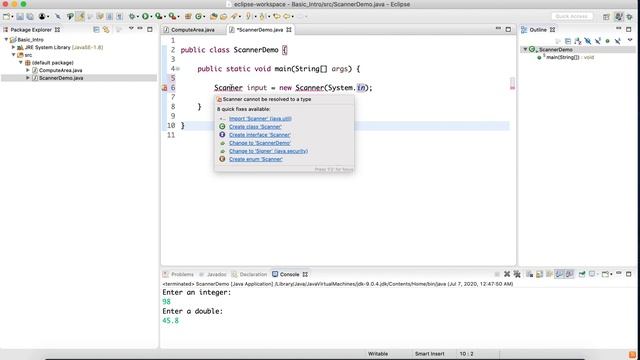Click the External Tools run icon
640x360 pixels.
(x=173, y=16)
